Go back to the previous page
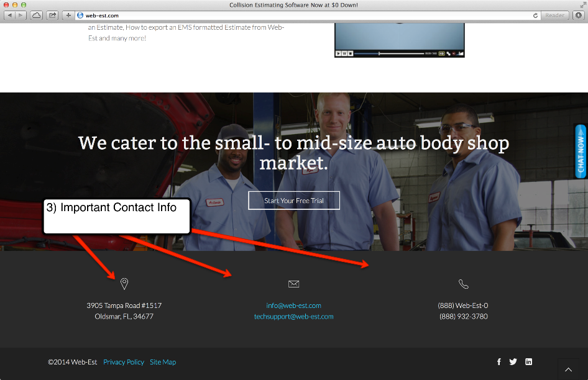 pyautogui.click(x=9, y=16)
